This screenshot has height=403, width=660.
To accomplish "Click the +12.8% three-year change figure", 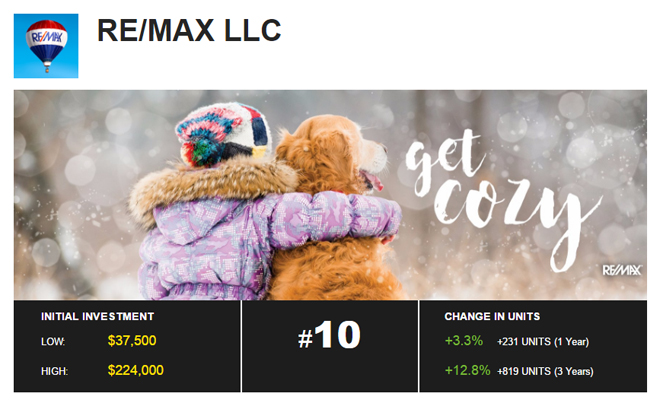I will point(467,370).
